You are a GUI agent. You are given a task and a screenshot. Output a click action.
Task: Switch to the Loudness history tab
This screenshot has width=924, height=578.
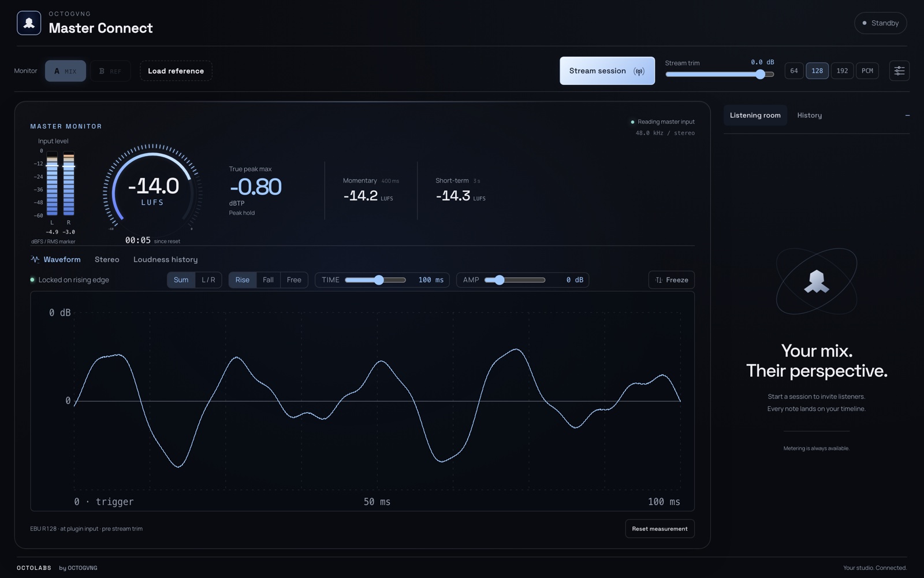(x=165, y=260)
